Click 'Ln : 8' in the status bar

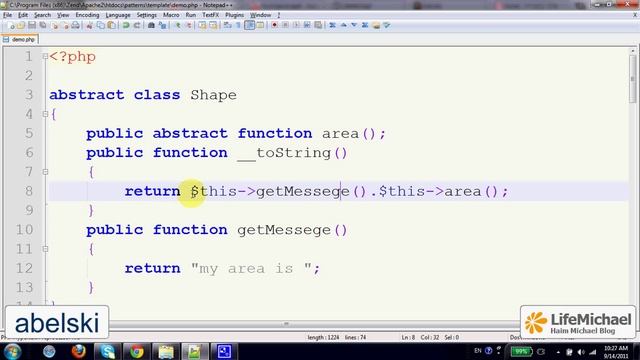click(x=408, y=338)
